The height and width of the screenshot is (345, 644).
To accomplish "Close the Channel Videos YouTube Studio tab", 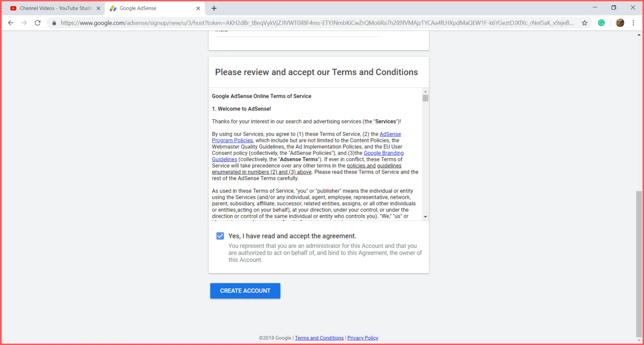I will 99,8.
